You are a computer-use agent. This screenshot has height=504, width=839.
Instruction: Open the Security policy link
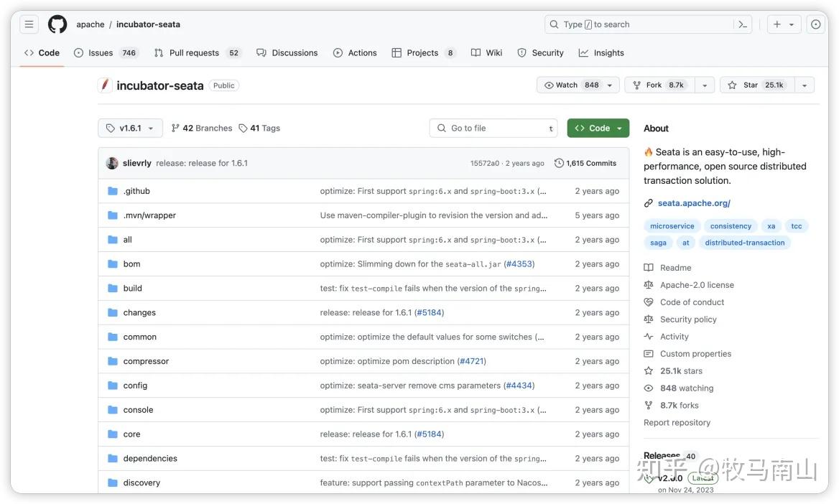pos(680,319)
